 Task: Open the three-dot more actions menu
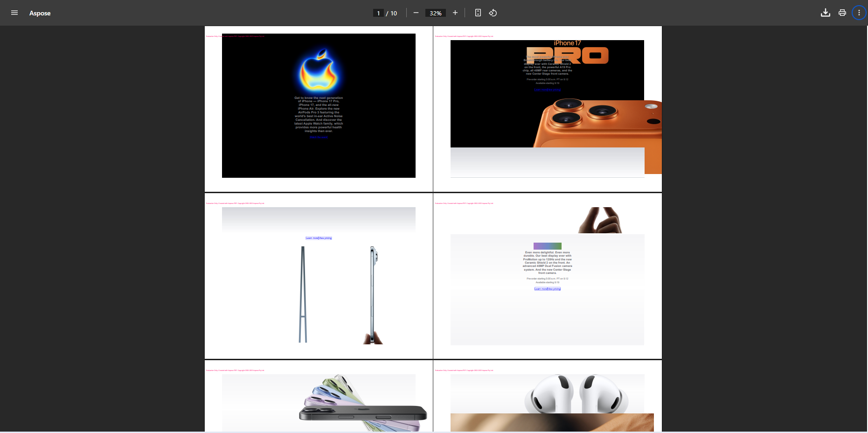click(x=859, y=13)
